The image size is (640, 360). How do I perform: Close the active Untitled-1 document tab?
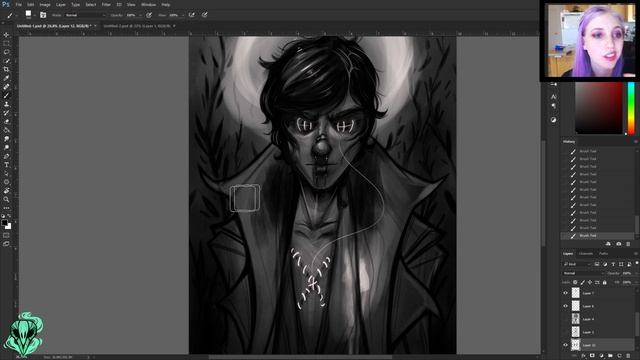(95, 26)
